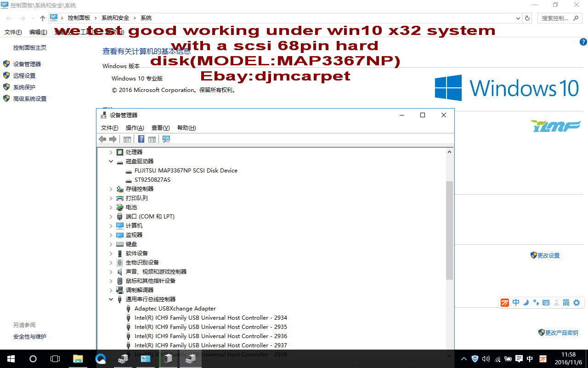Select USB Universal Host Controller - 2934

click(211, 318)
